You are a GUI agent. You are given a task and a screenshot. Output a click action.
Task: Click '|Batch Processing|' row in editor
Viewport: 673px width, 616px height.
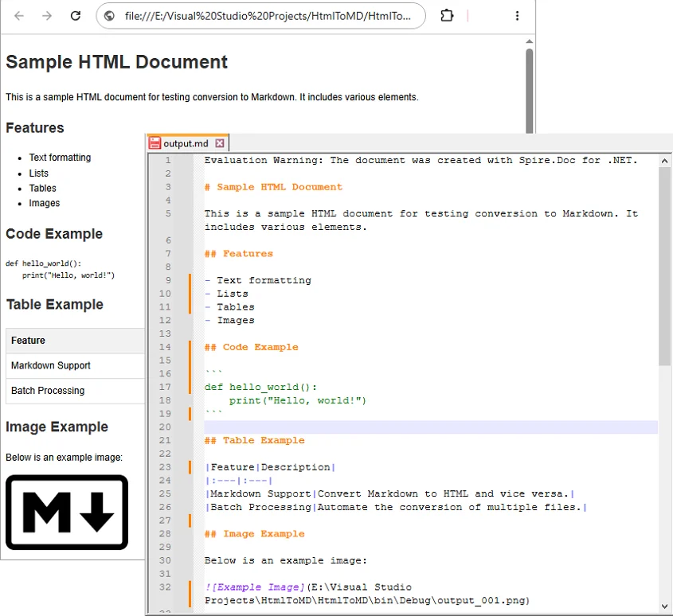(x=396, y=507)
